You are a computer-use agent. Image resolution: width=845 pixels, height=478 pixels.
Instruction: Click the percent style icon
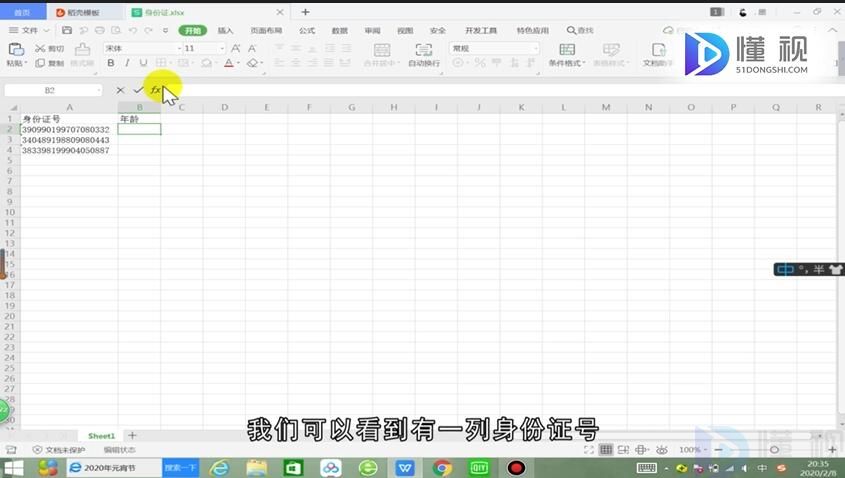[x=480, y=63]
